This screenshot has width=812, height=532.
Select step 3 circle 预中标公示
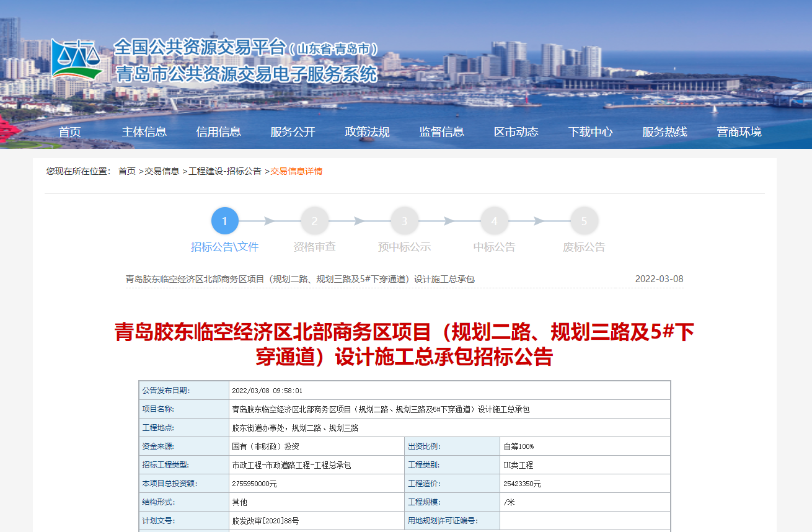404,221
